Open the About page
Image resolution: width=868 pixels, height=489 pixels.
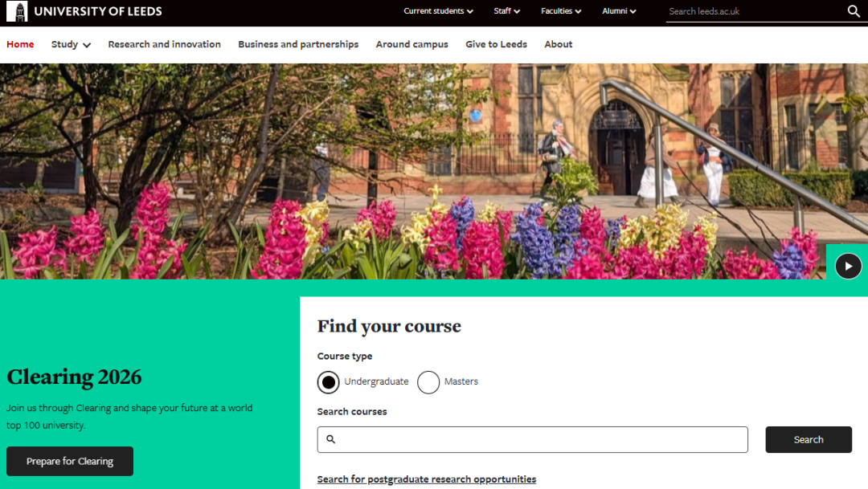pos(558,44)
